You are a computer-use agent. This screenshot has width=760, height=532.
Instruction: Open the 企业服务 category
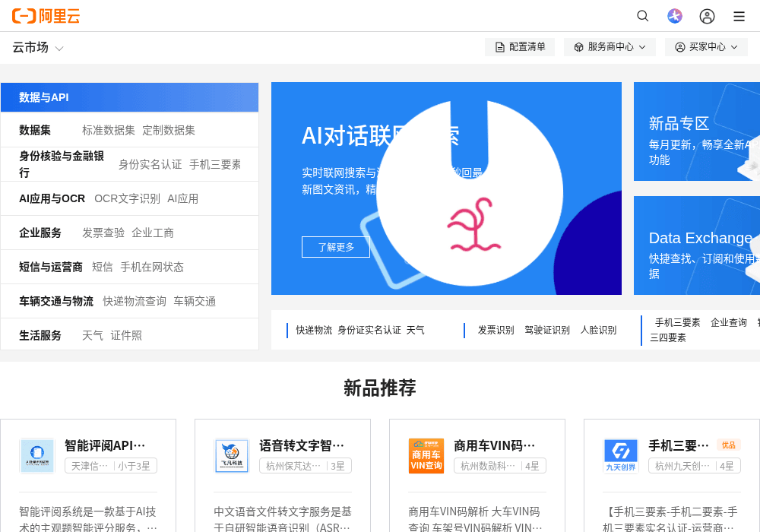click(40, 233)
